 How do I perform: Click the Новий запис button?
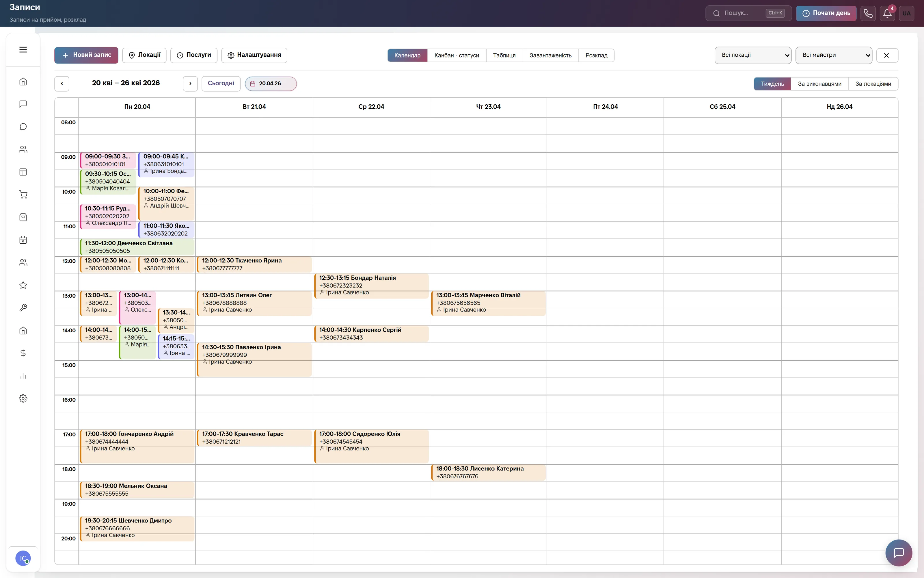point(86,55)
